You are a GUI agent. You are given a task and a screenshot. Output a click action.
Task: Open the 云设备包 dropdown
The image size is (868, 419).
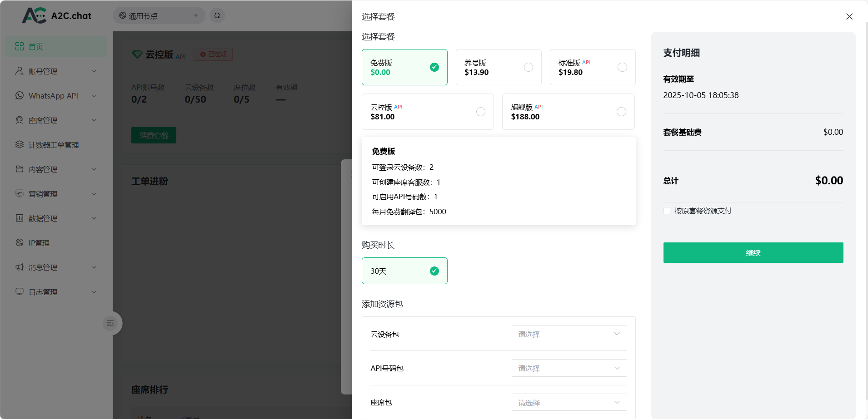coord(569,334)
